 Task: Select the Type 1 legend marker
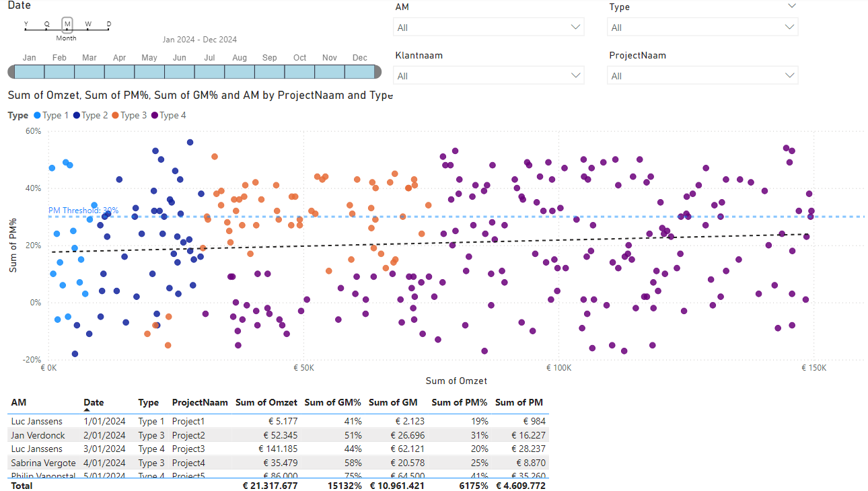coord(37,116)
